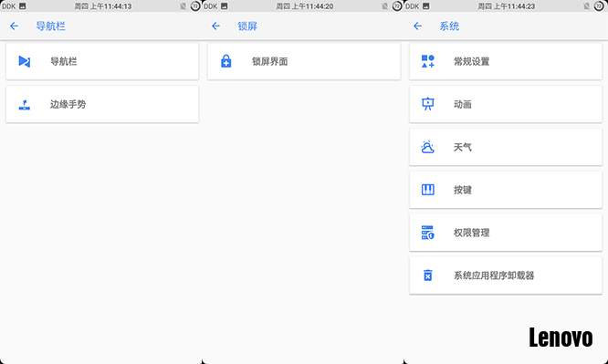This screenshot has width=608, height=364.
Task: Click the 导航栏 card's play-arrow icon
Action: tap(25, 61)
